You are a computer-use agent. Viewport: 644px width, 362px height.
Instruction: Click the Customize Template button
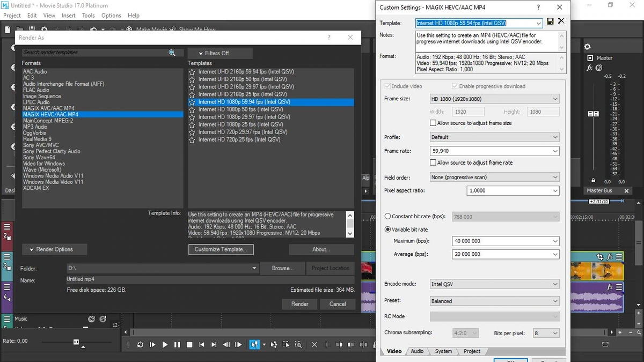221,249
